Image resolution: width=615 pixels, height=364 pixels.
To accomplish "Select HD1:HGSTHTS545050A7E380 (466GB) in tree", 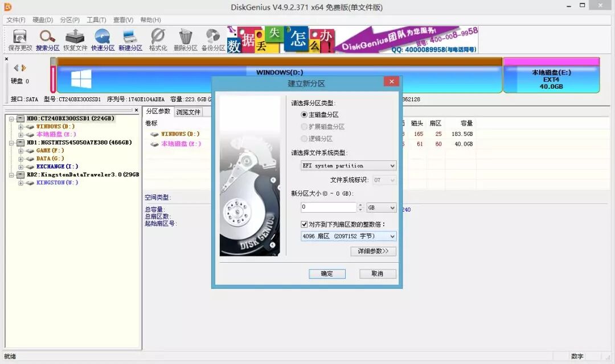I will point(79,143).
